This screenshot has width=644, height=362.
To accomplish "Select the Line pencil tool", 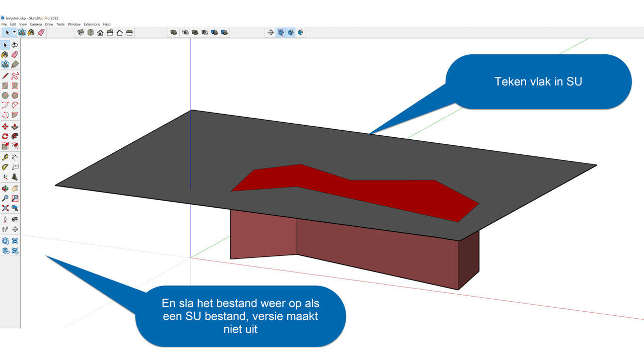I will pyautogui.click(x=5, y=76).
